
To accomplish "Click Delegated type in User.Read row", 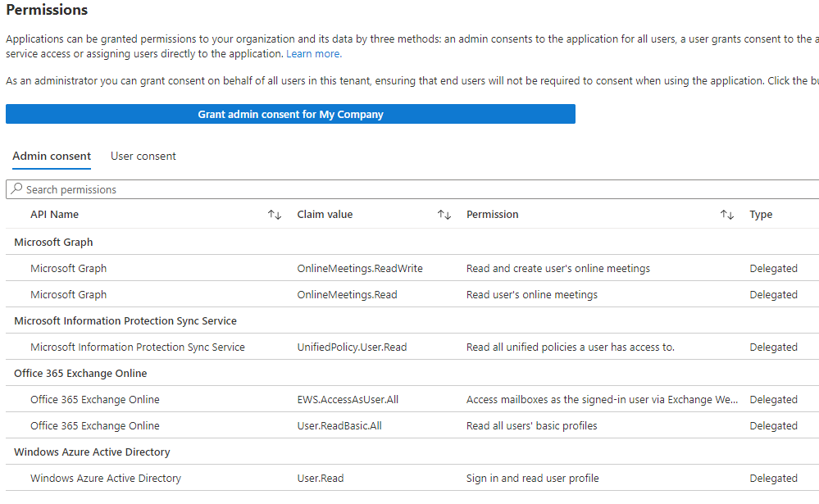I will tap(774, 479).
